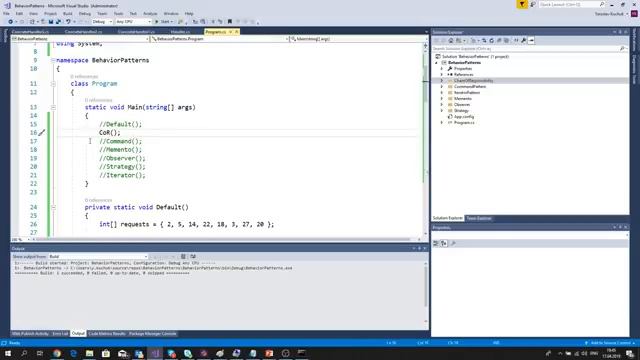Click the Start debugging button
The image size is (640, 360).
tap(163, 22)
